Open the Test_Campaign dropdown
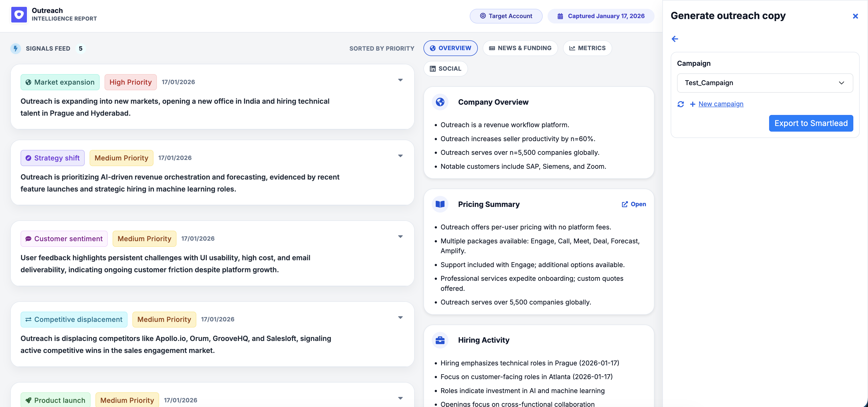 click(x=765, y=83)
